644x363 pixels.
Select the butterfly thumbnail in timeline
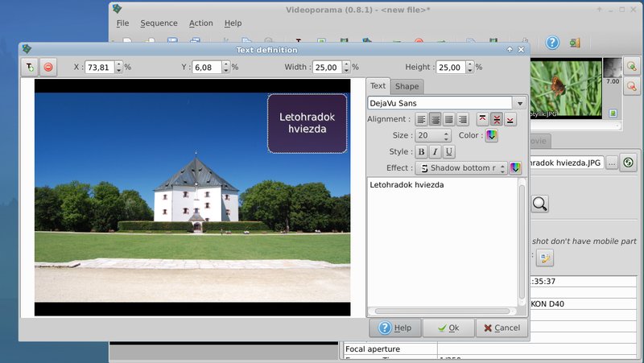[x=566, y=89]
